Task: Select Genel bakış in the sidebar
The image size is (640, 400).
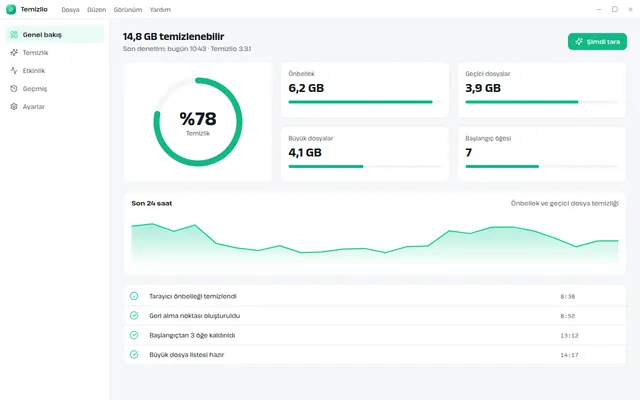Action: (55, 35)
